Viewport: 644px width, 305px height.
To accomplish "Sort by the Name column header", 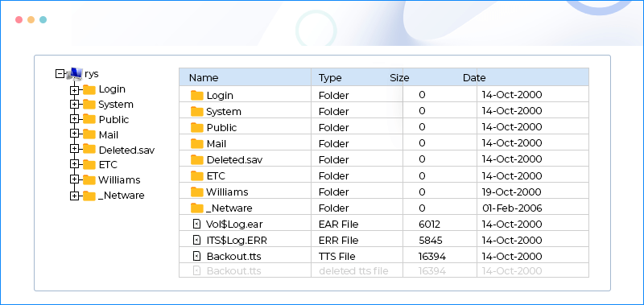I will point(204,77).
